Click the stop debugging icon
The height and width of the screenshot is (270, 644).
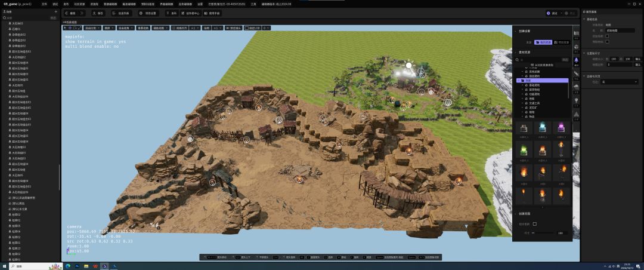567,13
